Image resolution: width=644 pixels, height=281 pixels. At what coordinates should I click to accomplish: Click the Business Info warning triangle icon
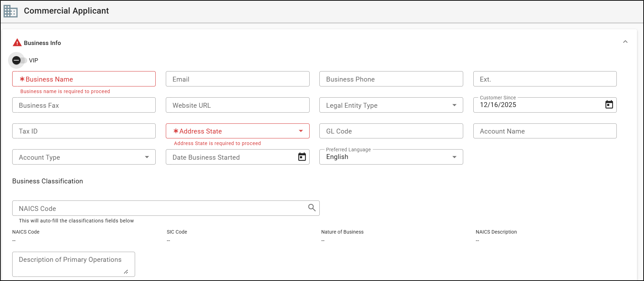point(17,43)
